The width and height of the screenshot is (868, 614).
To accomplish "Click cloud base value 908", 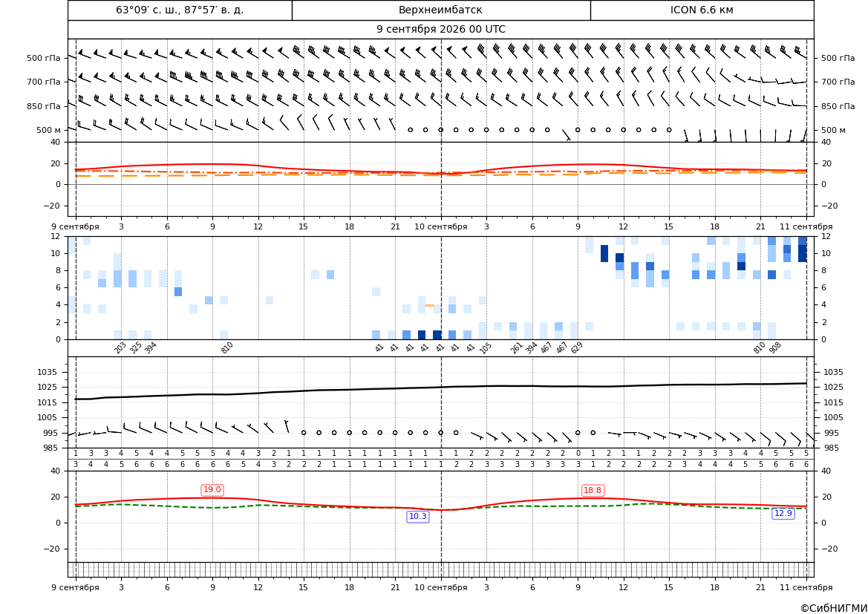I will [775, 347].
